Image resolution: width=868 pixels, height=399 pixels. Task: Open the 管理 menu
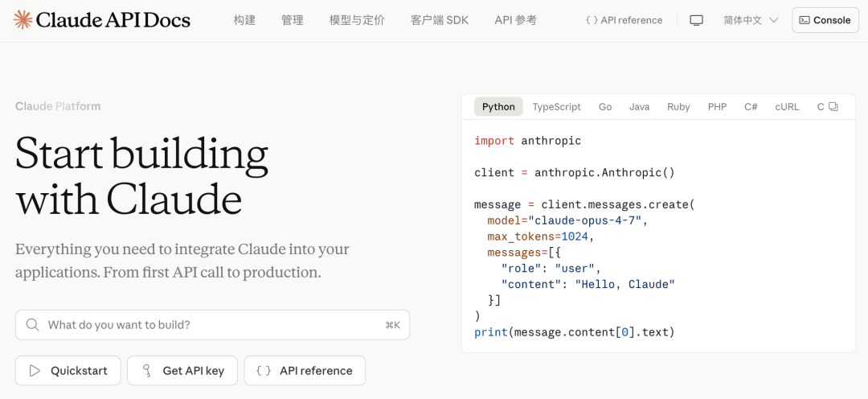tap(293, 20)
